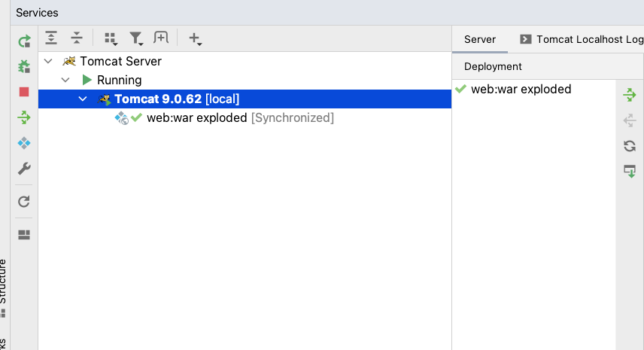644x350 pixels.
Task: Open the Group By options dropdown
Action: pyautogui.click(x=111, y=38)
